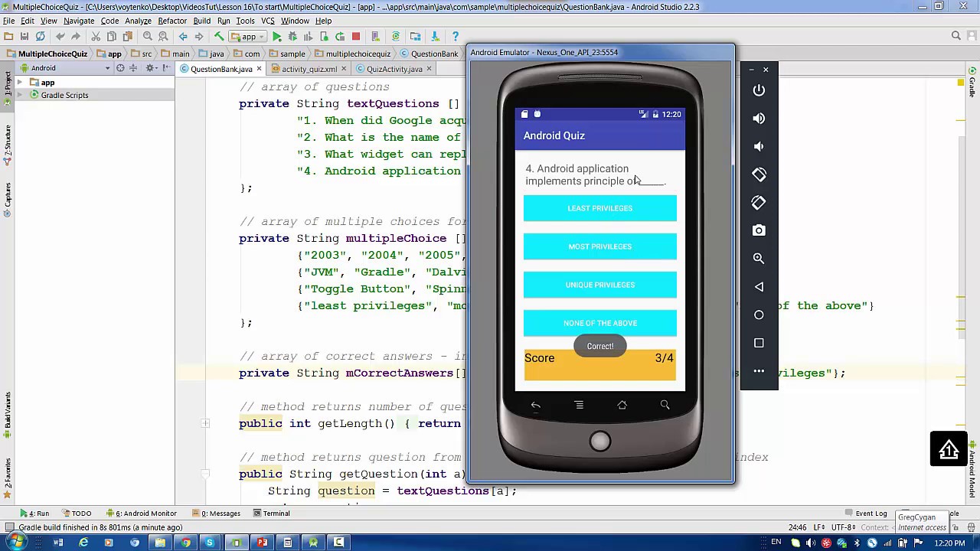The width and height of the screenshot is (980, 551).
Task: Open the Event Log panel
Action: click(x=866, y=514)
